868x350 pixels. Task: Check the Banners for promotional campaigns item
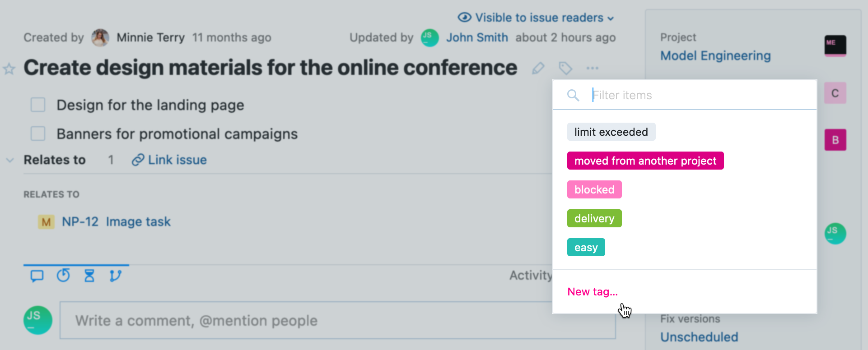[x=38, y=134]
